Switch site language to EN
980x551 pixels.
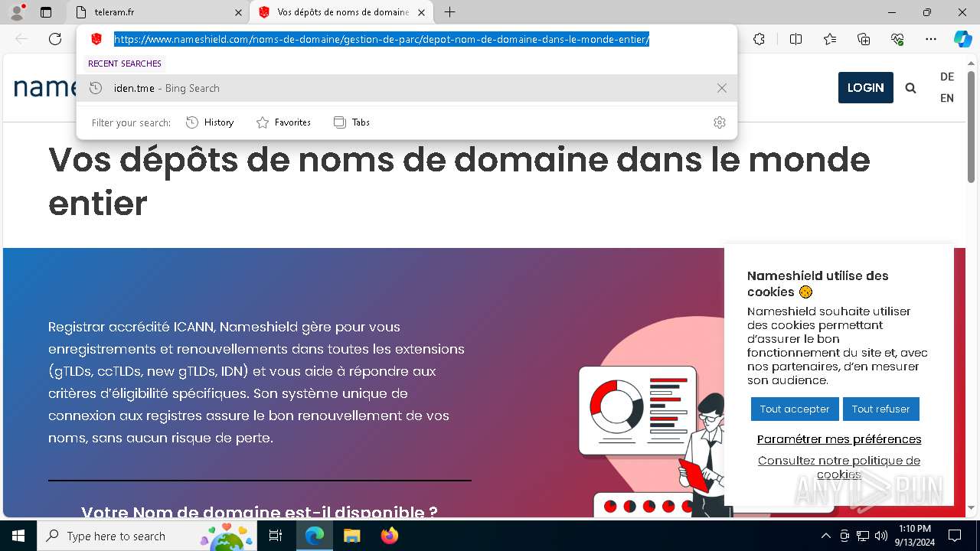947,98
